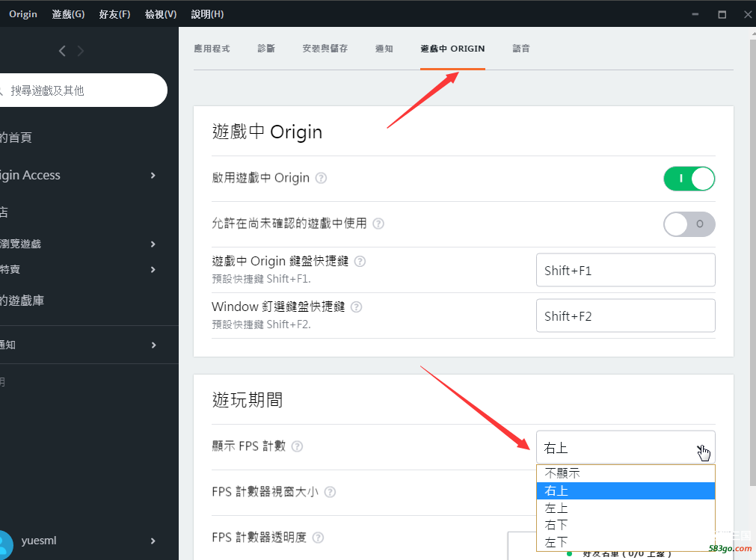Go back with the left arrow
This screenshot has height=560, width=756.
coord(62,51)
